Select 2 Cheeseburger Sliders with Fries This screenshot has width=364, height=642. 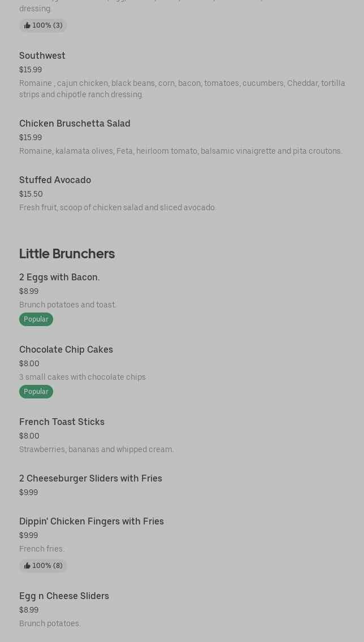(90, 478)
